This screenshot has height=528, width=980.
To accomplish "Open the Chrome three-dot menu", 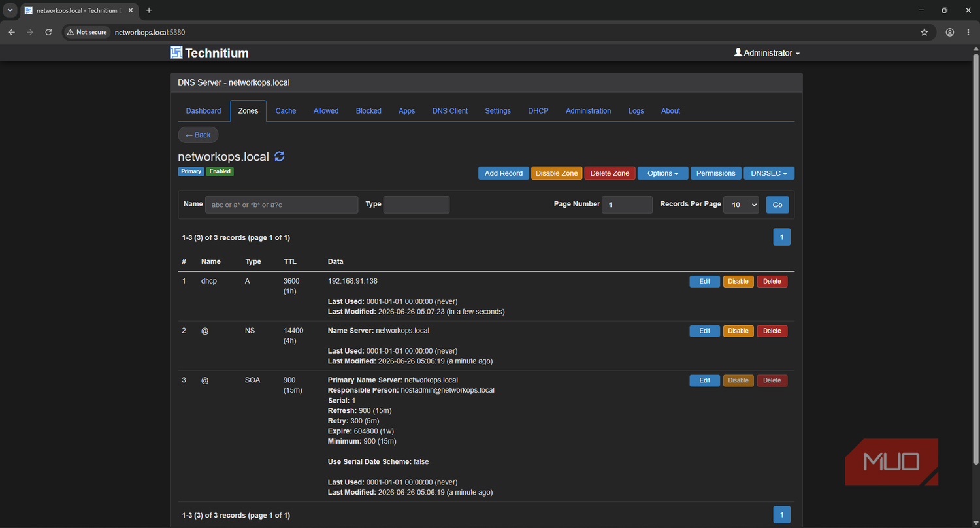I will pos(968,32).
